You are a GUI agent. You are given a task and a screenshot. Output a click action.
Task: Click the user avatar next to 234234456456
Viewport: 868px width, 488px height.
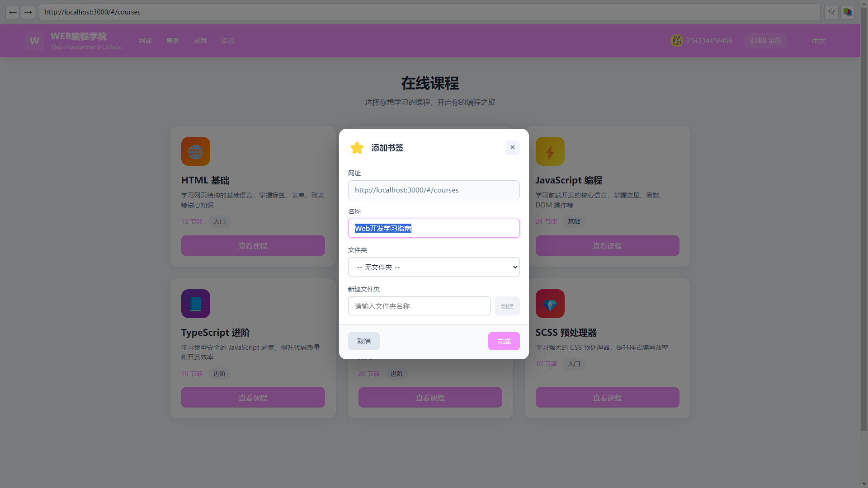[x=677, y=40]
